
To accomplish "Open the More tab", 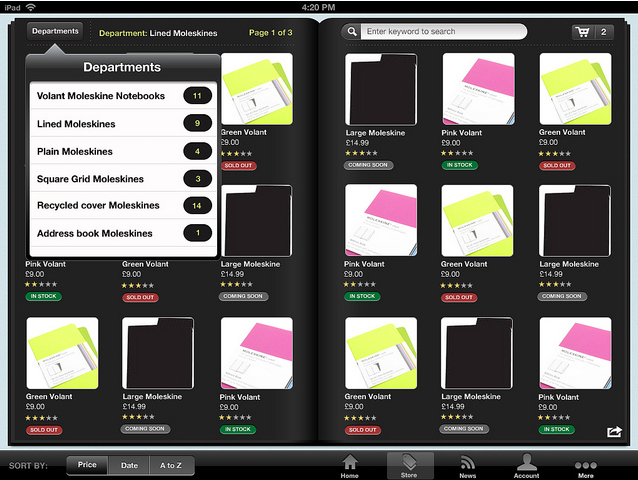I will [586, 468].
